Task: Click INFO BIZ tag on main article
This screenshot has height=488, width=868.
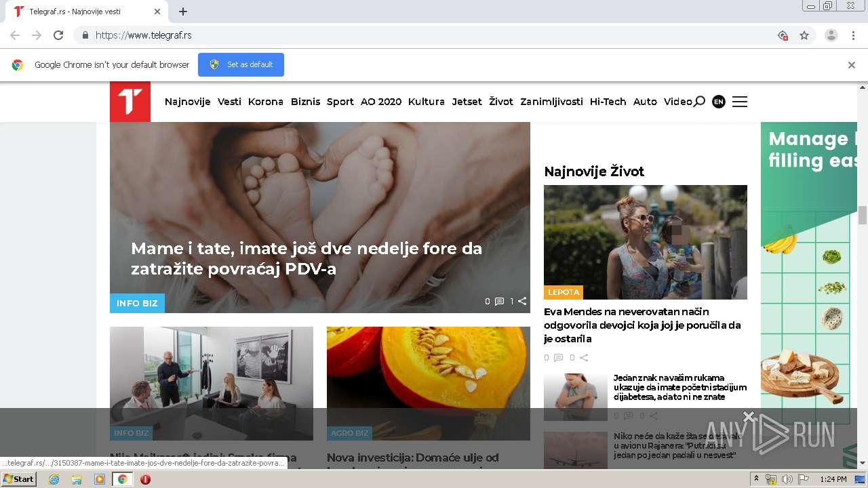Action: coord(137,303)
